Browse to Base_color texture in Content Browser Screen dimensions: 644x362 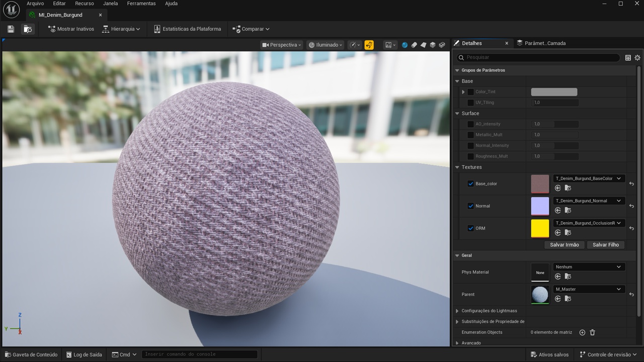pos(568,188)
